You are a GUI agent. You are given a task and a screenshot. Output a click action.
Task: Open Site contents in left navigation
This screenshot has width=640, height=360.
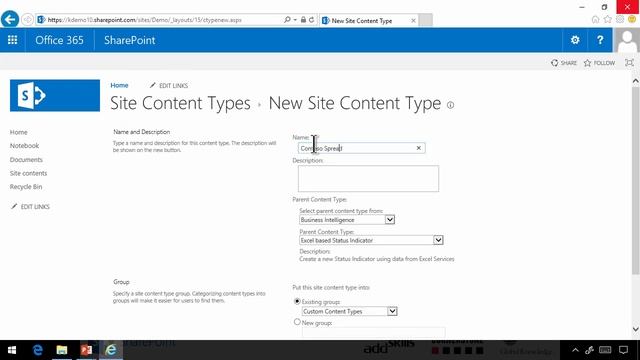(28, 173)
